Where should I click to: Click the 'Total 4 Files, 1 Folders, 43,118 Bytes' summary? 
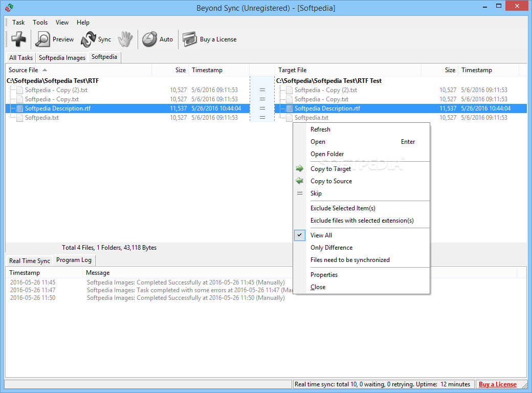point(109,247)
